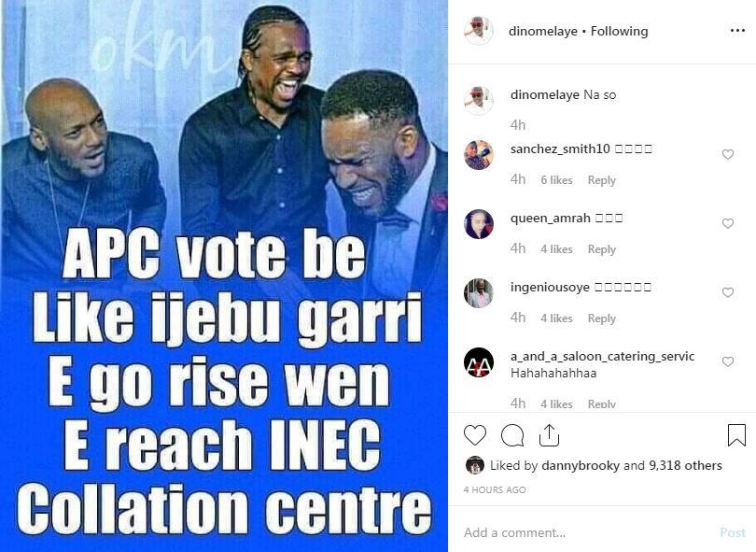View the 9,318 others likes list
Image resolution: width=756 pixels, height=552 pixels.
point(685,465)
